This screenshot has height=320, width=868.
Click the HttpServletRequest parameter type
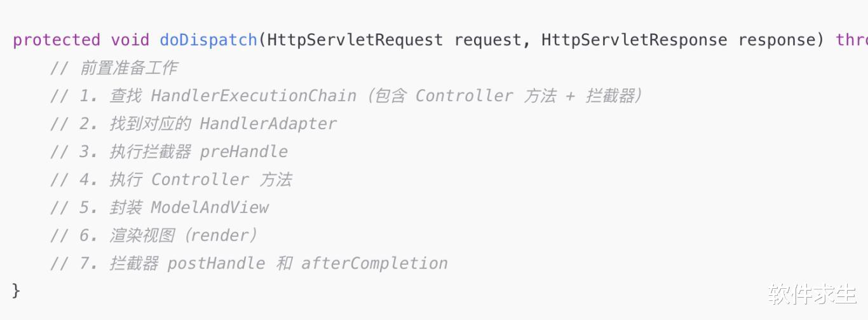(x=355, y=40)
